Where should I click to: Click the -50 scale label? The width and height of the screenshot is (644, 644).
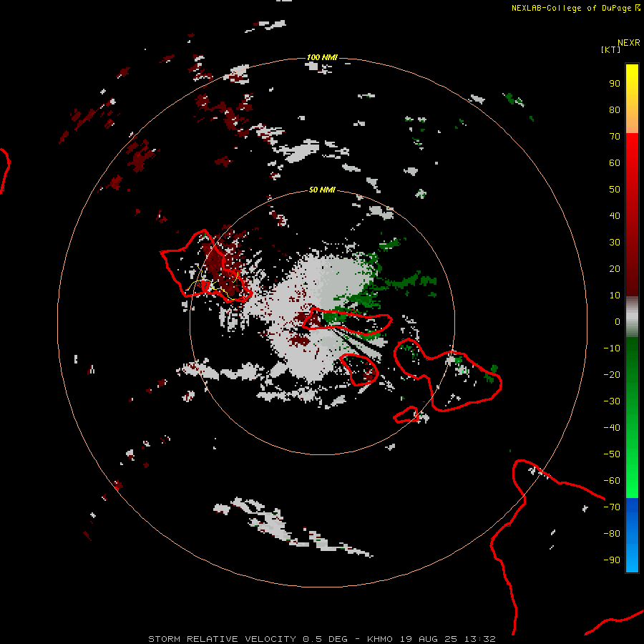tap(612, 454)
